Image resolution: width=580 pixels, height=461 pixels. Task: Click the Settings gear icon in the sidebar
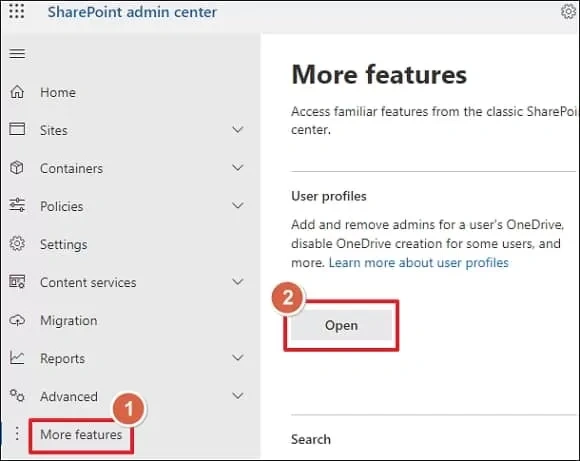(x=17, y=243)
